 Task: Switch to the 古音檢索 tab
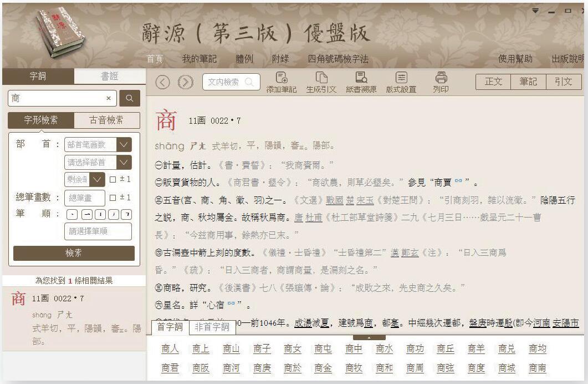point(106,120)
